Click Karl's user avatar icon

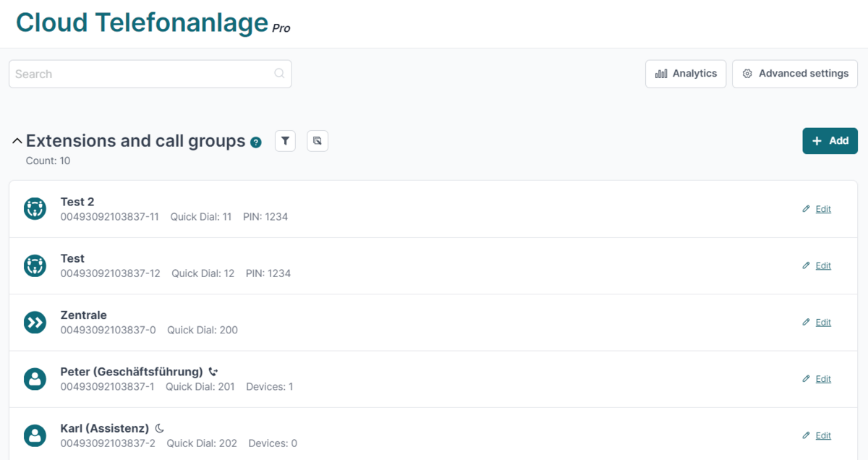35,435
